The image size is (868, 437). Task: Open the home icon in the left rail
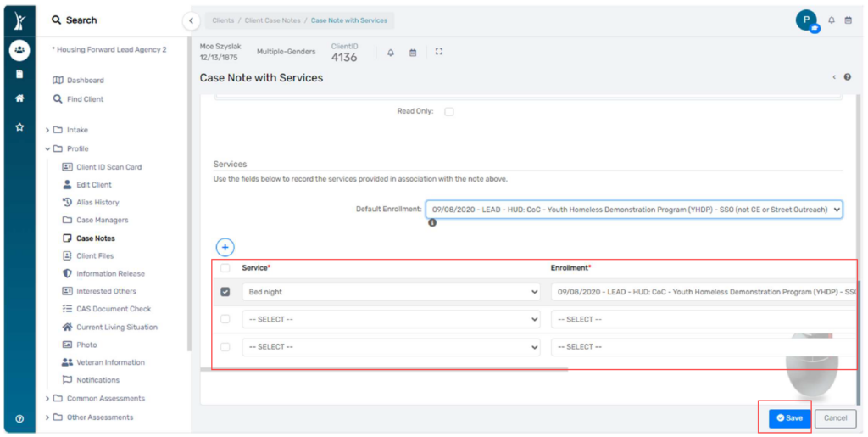coord(19,98)
